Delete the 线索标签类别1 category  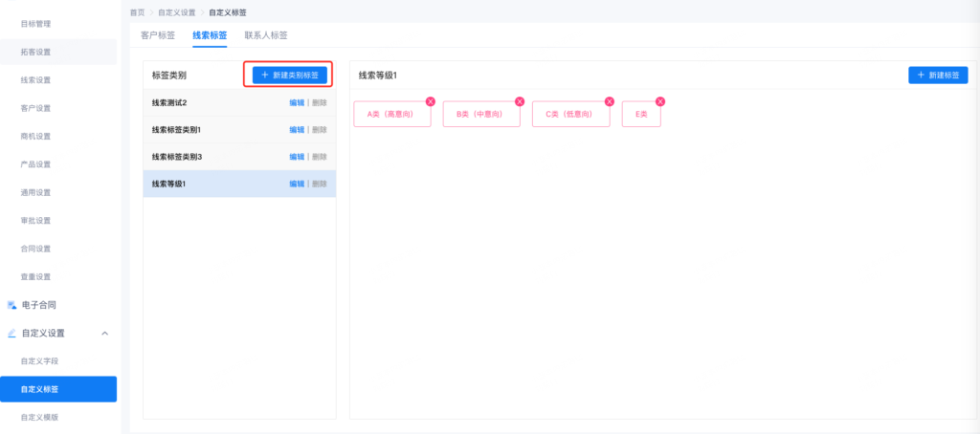click(320, 129)
